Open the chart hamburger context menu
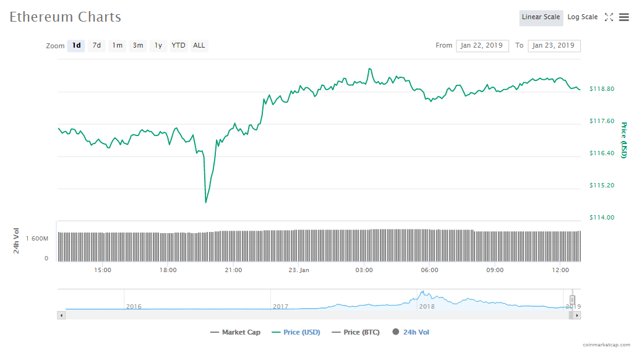The width and height of the screenshot is (644, 355). click(x=624, y=17)
